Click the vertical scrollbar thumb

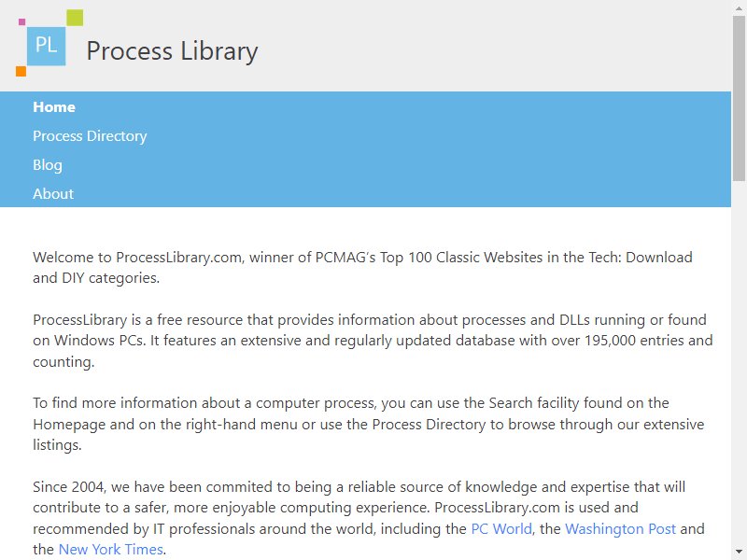739,98
